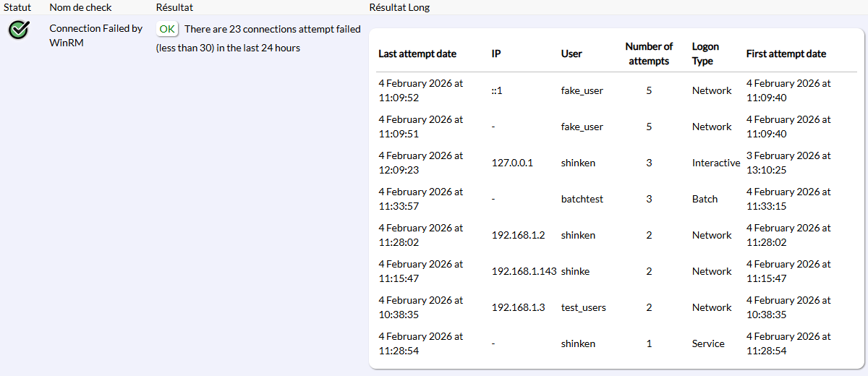The image size is (868, 376).
Task: Click the Logon Type column header
Action: (x=705, y=54)
